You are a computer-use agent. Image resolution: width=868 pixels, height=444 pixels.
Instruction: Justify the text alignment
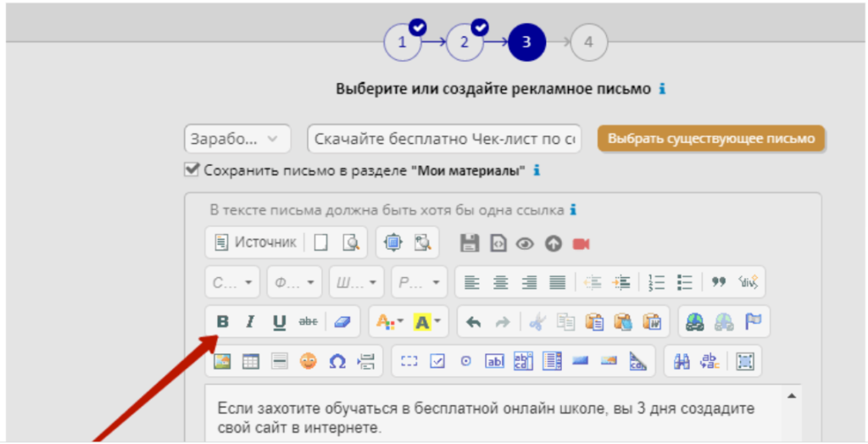[x=558, y=282]
